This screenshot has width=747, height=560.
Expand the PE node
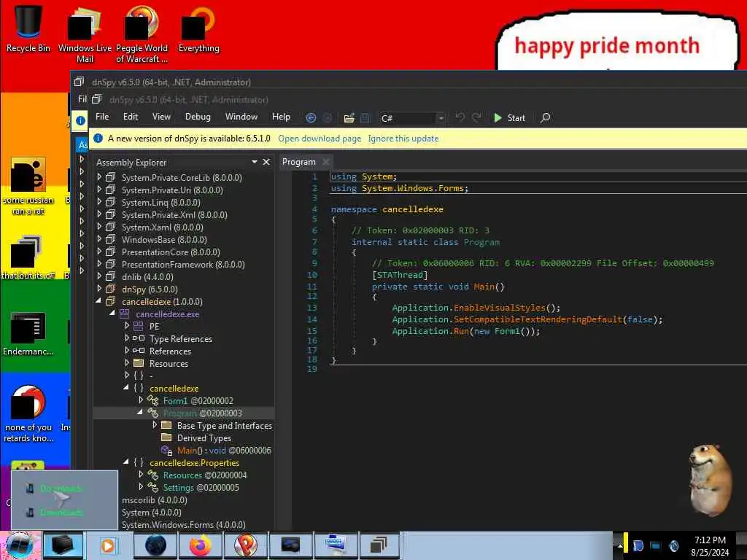pyautogui.click(x=127, y=326)
